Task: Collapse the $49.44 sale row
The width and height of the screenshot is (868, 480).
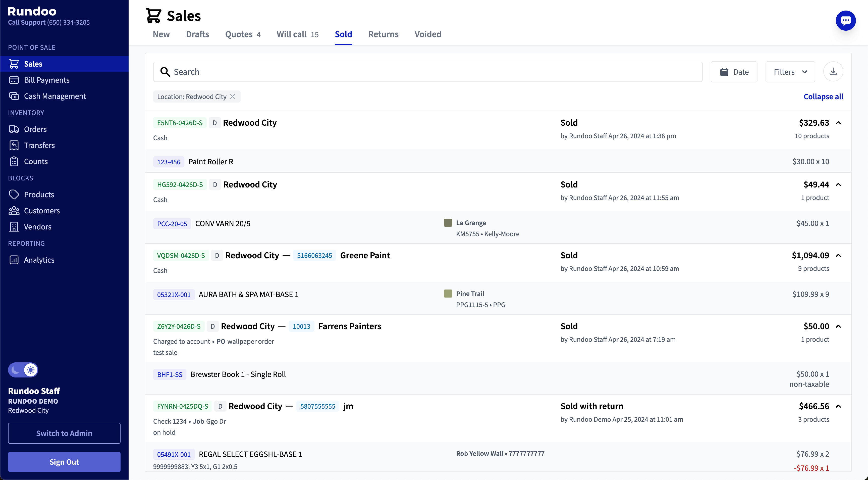Action: 838,184
